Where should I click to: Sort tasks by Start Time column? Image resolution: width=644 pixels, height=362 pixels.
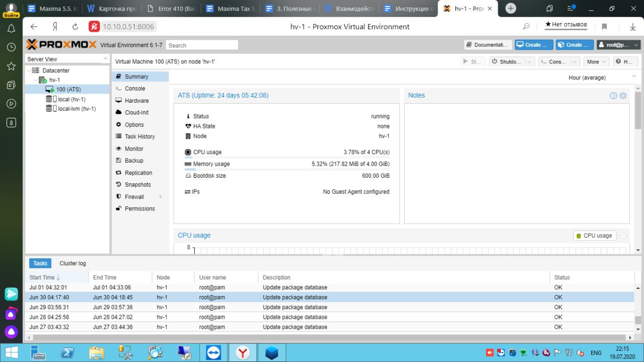pos(57,277)
